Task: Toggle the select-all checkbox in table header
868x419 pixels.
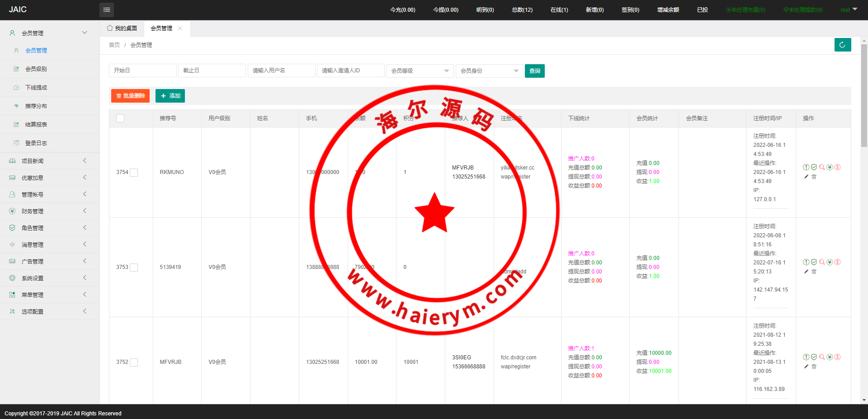Action: click(x=120, y=118)
